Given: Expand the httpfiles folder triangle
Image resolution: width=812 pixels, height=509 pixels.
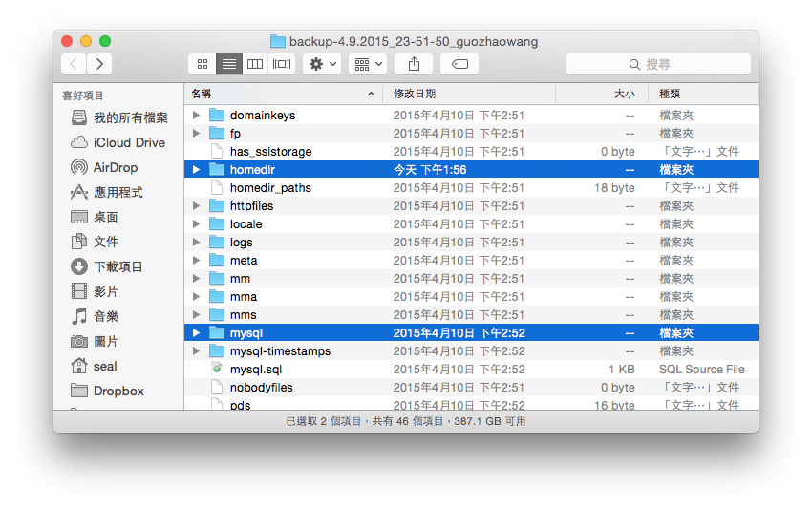Looking at the screenshot, I should click(x=196, y=205).
